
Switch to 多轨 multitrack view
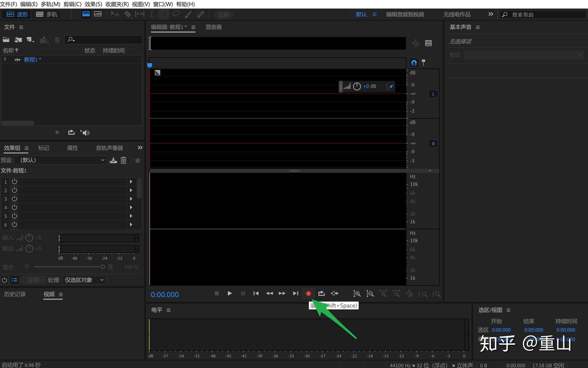tap(47, 14)
